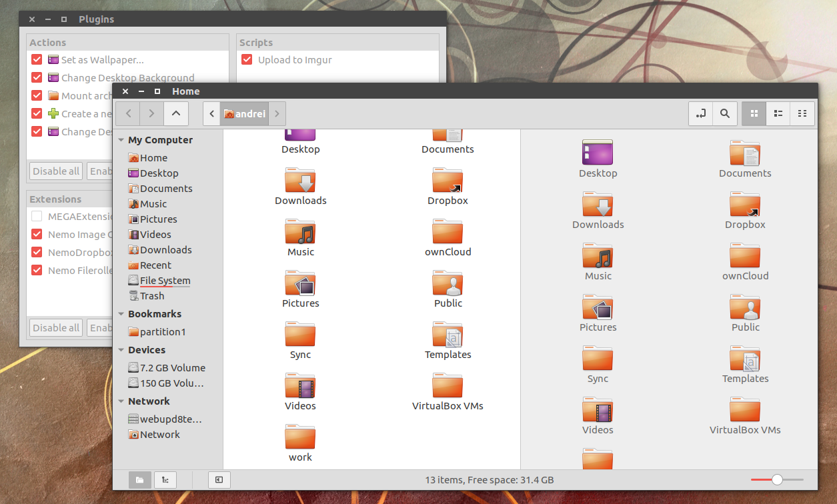Select the andrei breadcrumb in the path bar
The height and width of the screenshot is (504, 837).
click(245, 113)
